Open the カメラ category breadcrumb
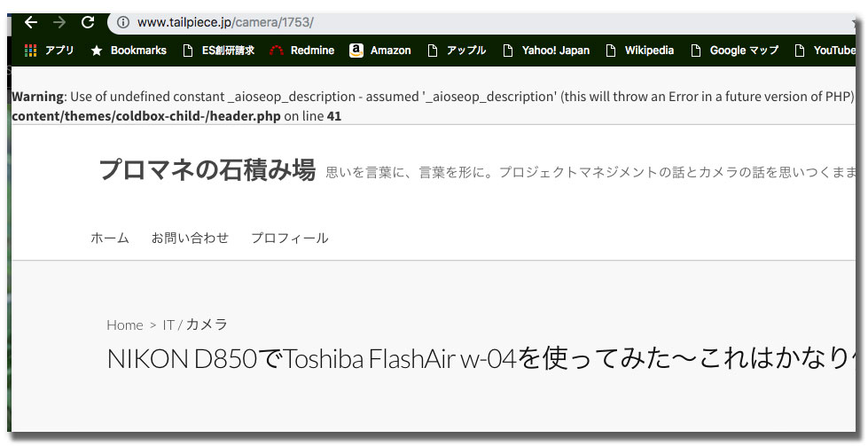This screenshot has height=446, width=868. coord(207,325)
